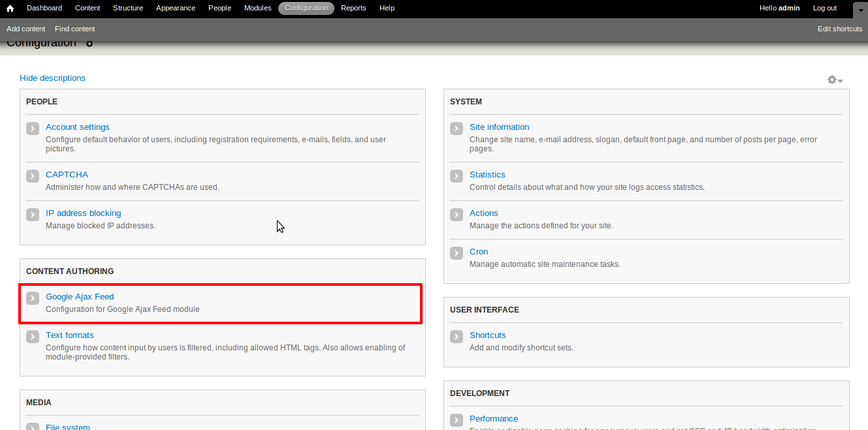
Task: Click 'Manage automatic site maintenance tasks.' description
Action: (x=545, y=264)
